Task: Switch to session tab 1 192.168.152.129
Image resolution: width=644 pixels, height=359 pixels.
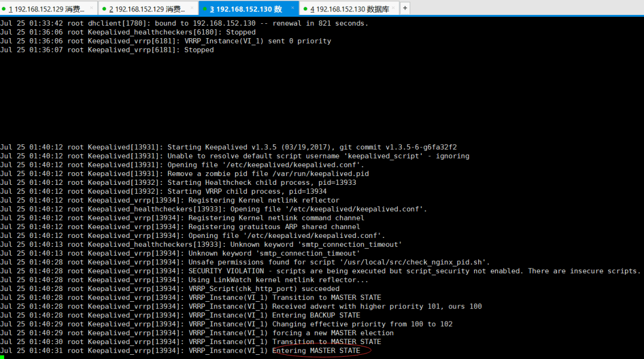Action: click(48, 8)
